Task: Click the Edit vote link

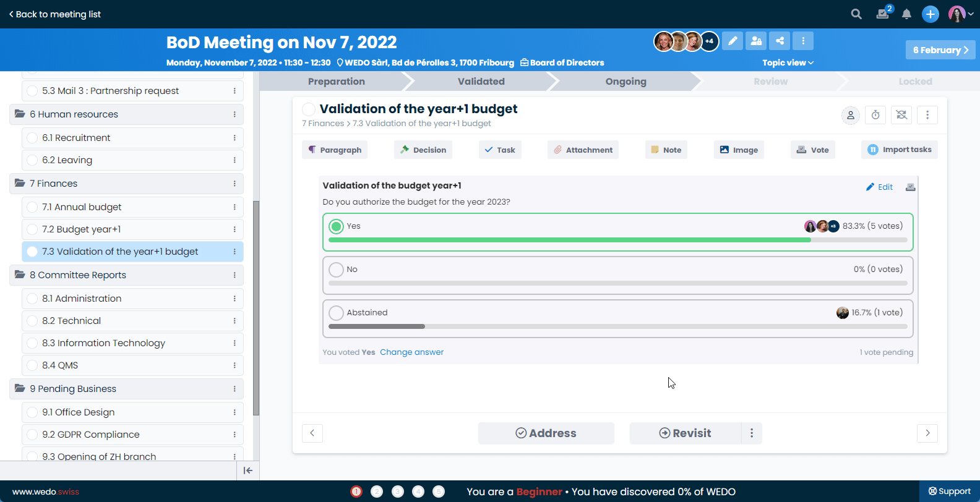Action: pos(879,187)
